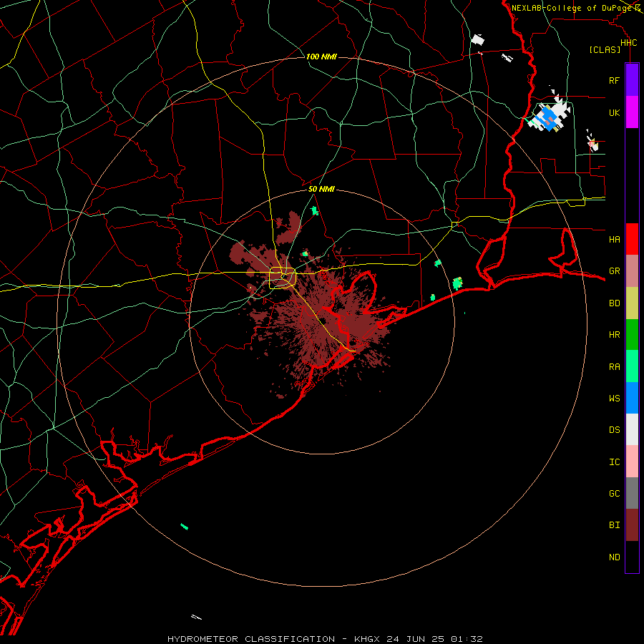This screenshot has height=644, width=644.
Task: Click the "BI" legend label
Action: (614, 525)
